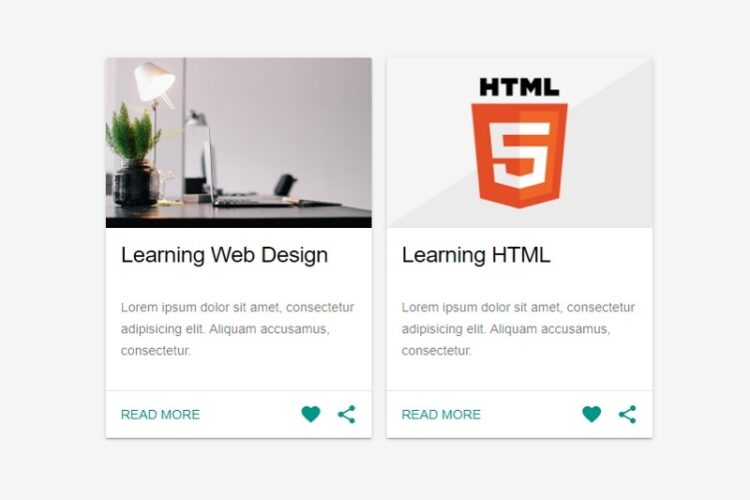Click the Learning Web Design title
This screenshot has height=500, width=750.
224,256
